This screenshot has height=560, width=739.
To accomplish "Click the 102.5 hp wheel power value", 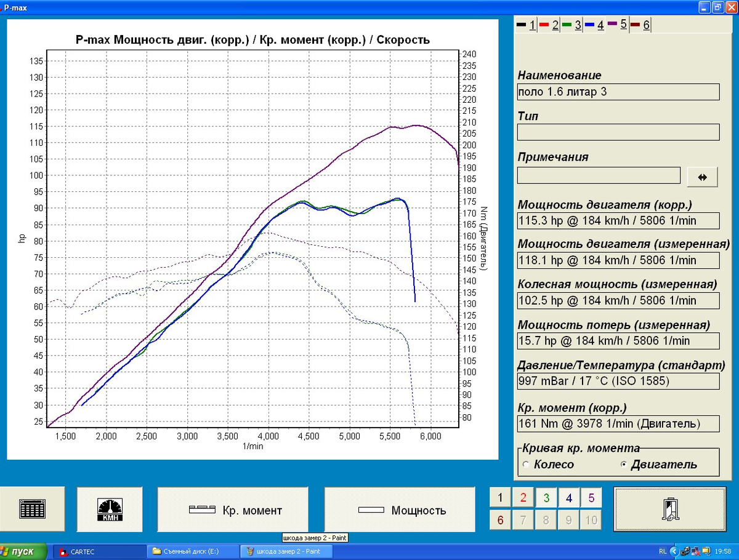I will [618, 300].
